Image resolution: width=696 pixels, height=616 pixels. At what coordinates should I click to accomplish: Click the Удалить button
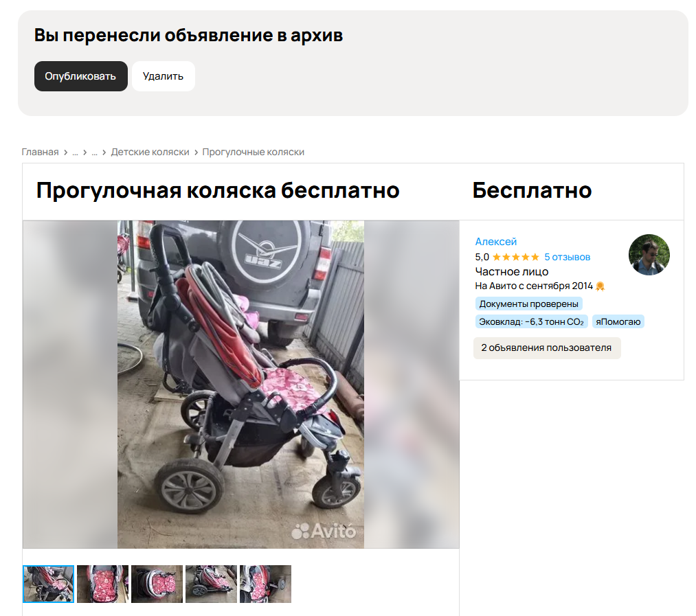pyautogui.click(x=163, y=76)
